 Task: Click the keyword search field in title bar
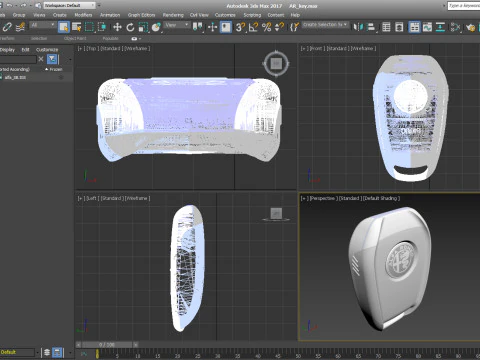(464, 6)
